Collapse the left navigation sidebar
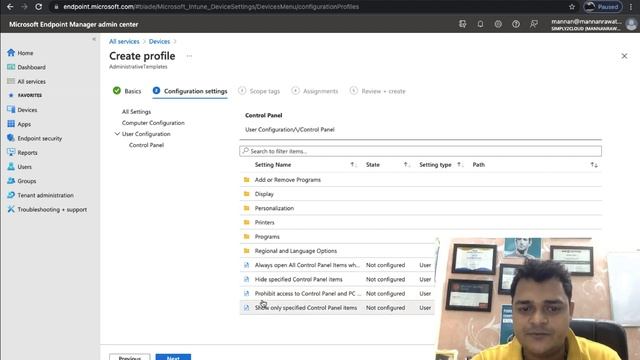The image size is (640, 360). [x=94, y=39]
